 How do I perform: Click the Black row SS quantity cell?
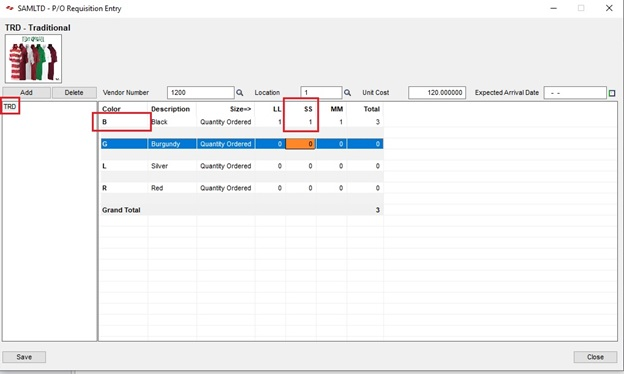coord(301,122)
